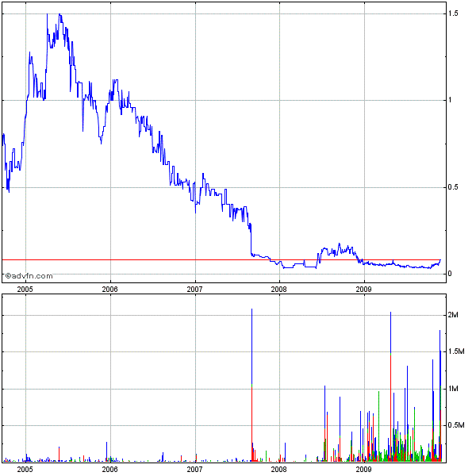Select the 1M volume axis label

[x=453, y=389]
